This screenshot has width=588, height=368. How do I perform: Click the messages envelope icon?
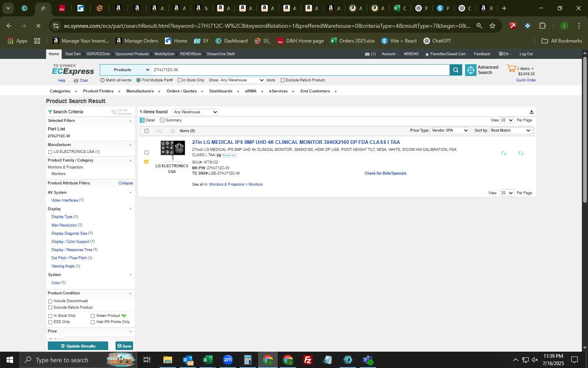367,54
